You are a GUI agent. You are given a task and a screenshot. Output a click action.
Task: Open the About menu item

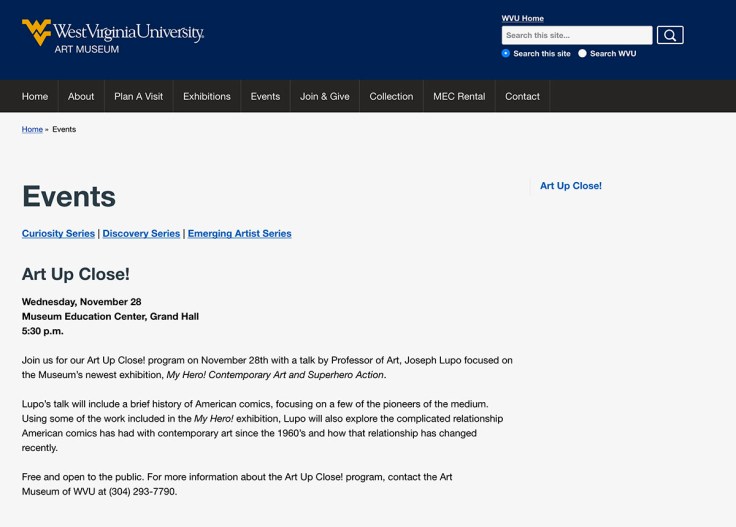(81, 96)
